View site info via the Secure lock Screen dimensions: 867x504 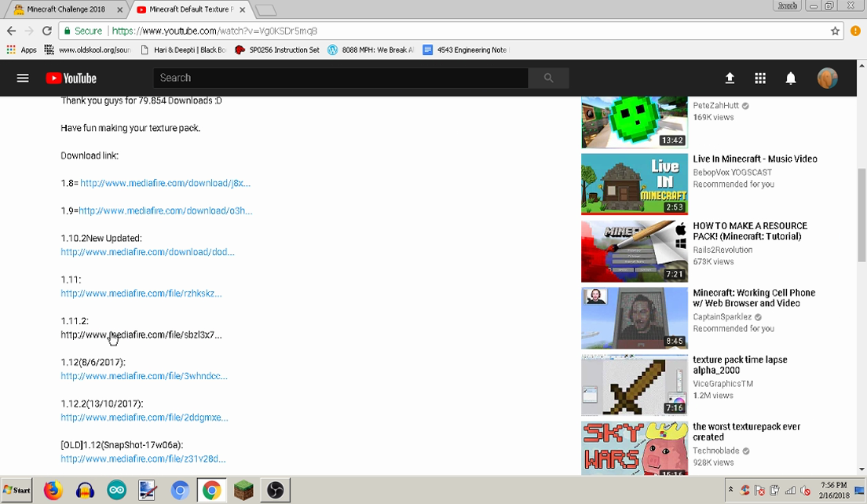[82, 31]
